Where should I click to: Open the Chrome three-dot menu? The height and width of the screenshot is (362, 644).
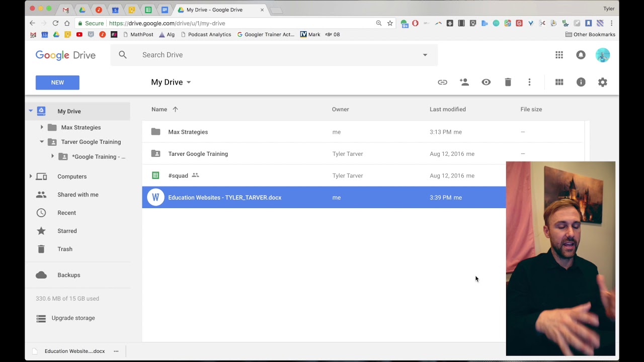pyautogui.click(x=611, y=23)
